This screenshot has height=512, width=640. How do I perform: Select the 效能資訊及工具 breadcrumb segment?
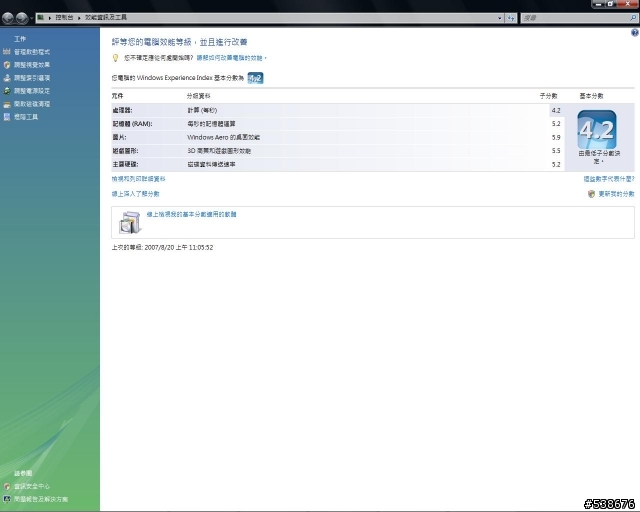pyautogui.click(x=106, y=18)
